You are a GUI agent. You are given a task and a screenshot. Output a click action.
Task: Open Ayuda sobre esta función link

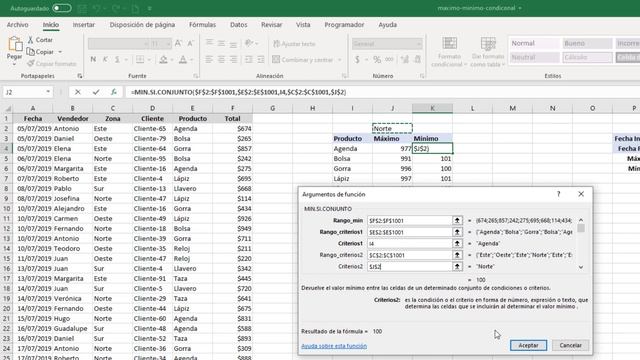point(334,346)
